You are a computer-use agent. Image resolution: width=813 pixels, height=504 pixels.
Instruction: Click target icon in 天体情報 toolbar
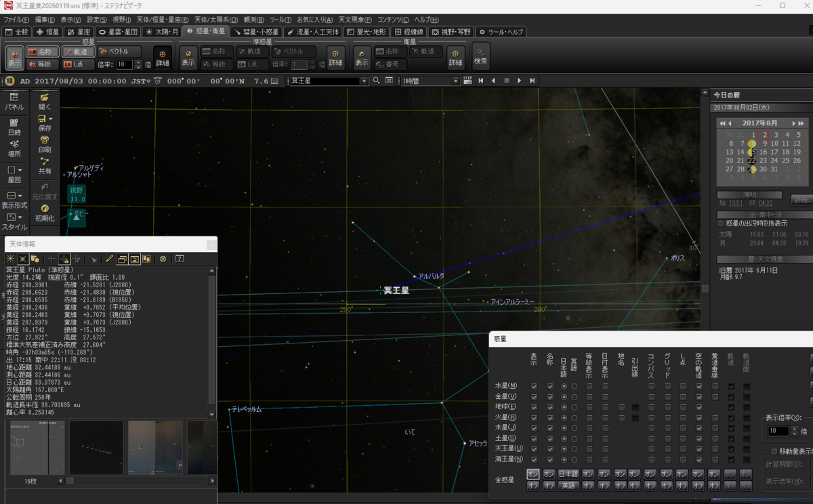click(x=163, y=259)
